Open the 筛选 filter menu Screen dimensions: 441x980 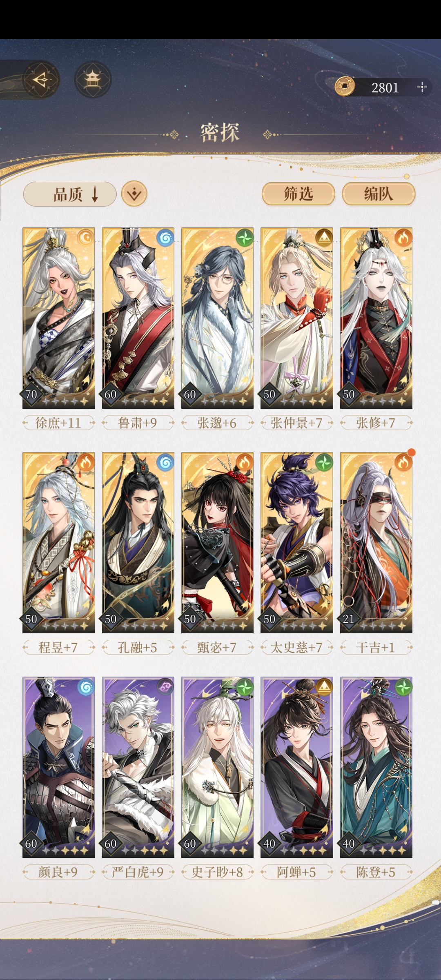point(298,194)
